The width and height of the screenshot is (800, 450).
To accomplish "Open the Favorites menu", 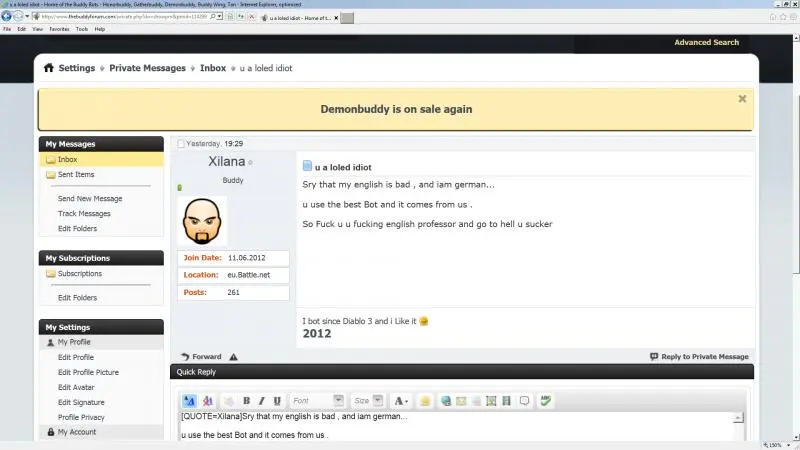I will [59, 29].
